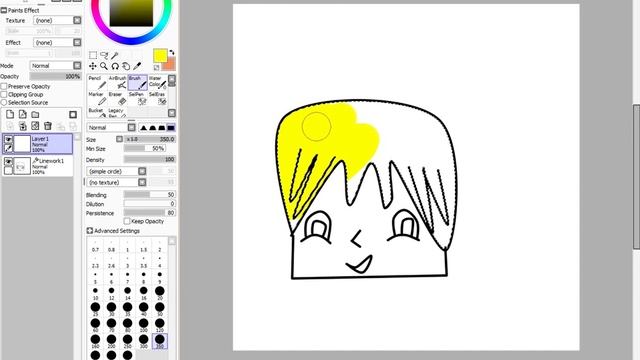
Task: Collapse the Paints Effect section
Action: [4, 10]
